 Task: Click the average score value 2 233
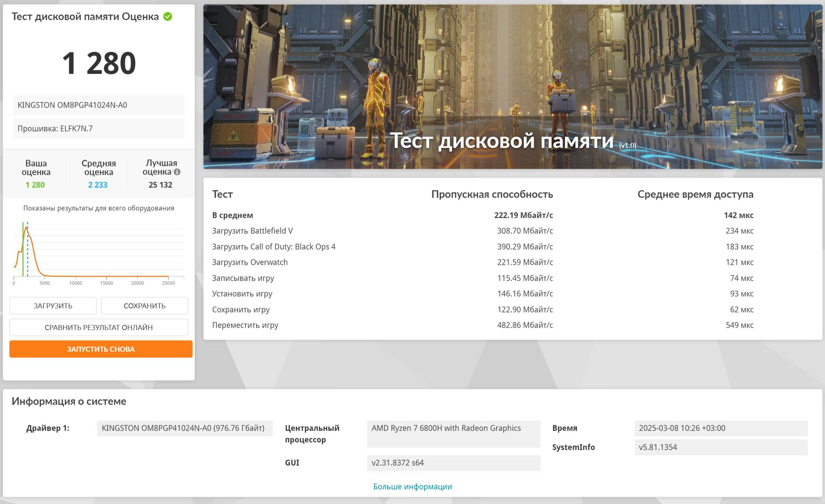click(98, 185)
